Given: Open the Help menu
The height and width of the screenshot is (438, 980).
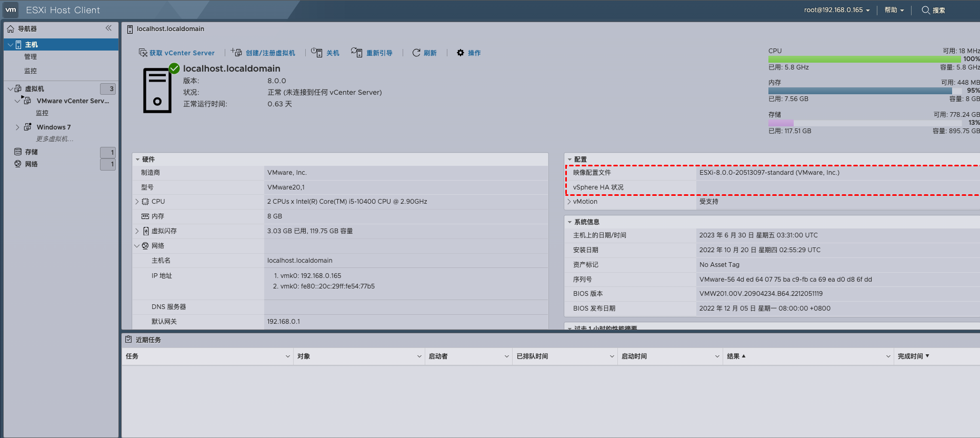Looking at the screenshot, I should (x=894, y=10).
